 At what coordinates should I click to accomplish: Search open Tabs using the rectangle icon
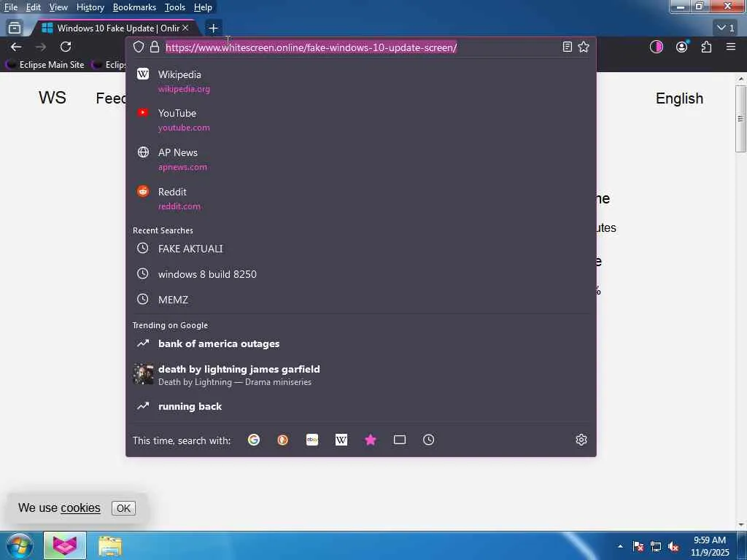click(x=399, y=440)
